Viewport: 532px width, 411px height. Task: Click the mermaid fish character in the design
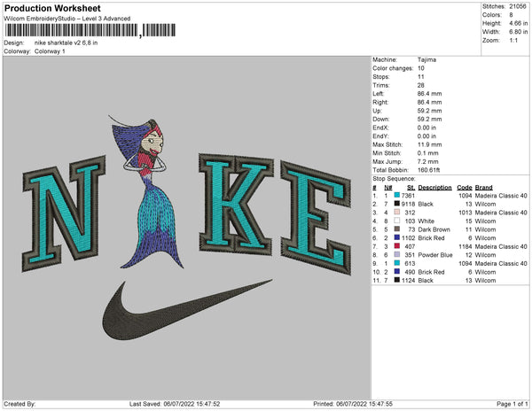pos(148,191)
